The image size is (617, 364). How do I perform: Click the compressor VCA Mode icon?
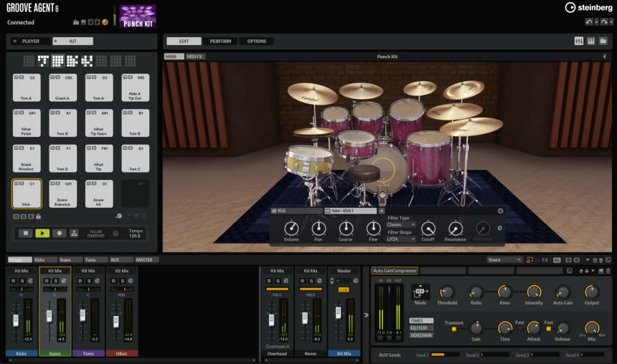[x=420, y=292]
